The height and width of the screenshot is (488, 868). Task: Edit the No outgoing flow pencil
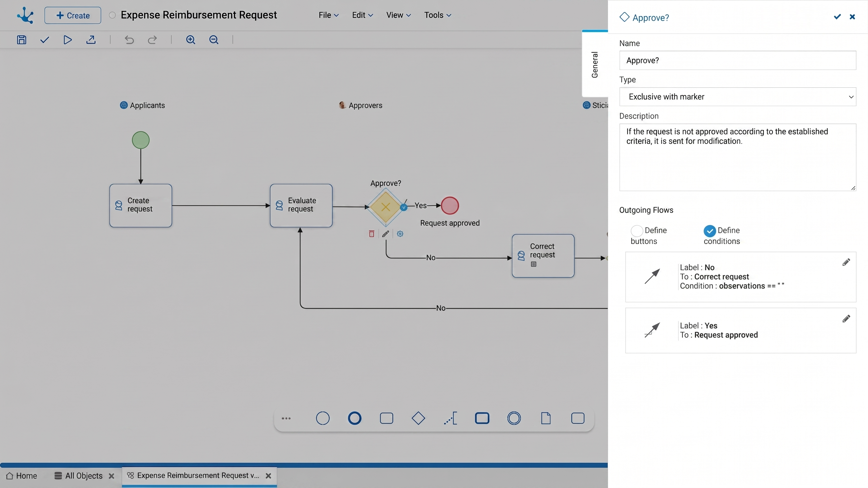(846, 262)
